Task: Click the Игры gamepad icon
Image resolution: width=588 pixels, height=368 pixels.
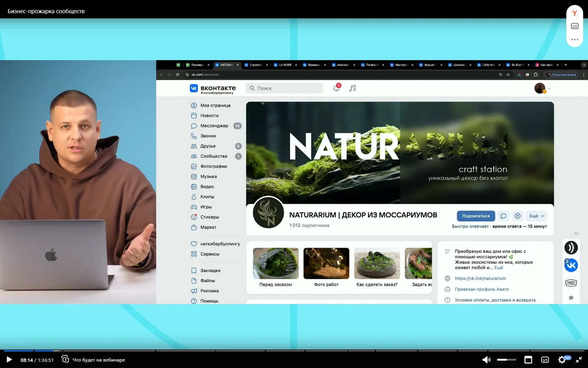Action: coord(194,207)
